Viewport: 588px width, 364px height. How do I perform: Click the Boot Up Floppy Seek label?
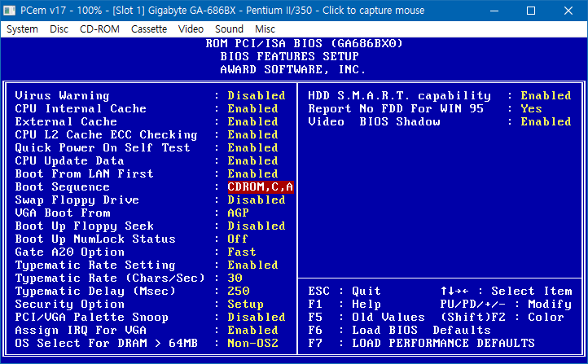click(85, 226)
